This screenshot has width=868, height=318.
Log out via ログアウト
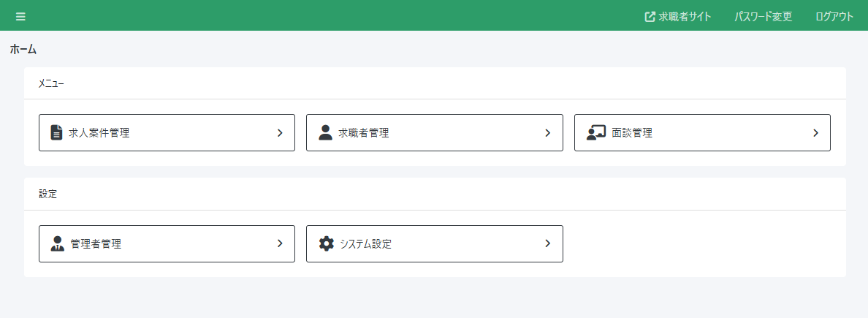coord(834,17)
